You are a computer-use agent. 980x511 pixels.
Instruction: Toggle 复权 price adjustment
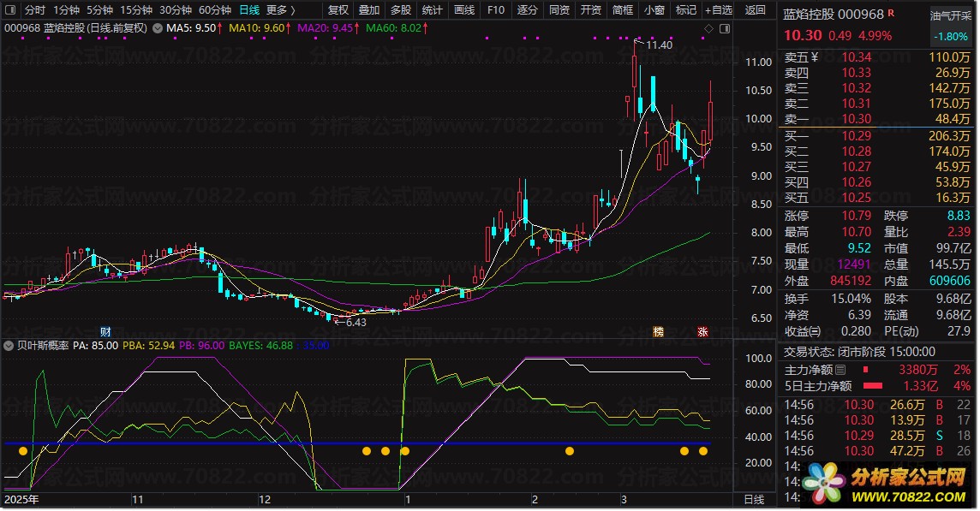click(x=338, y=10)
